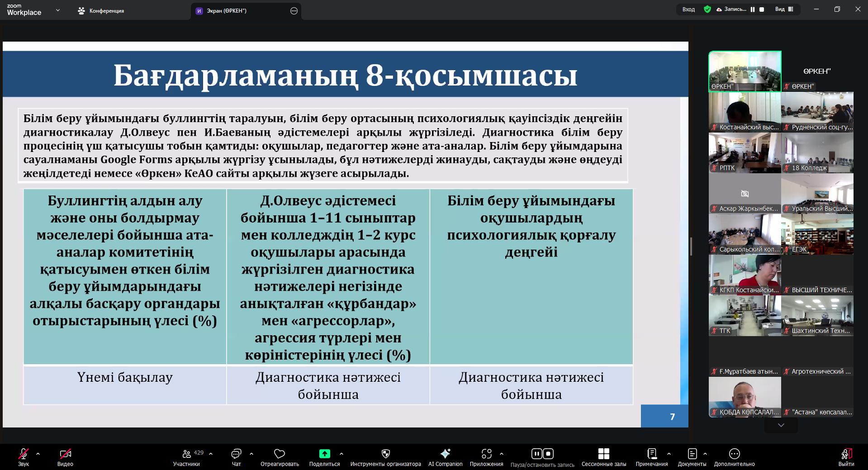Expand the Zoom Workplace dropdown chevron

click(57, 10)
